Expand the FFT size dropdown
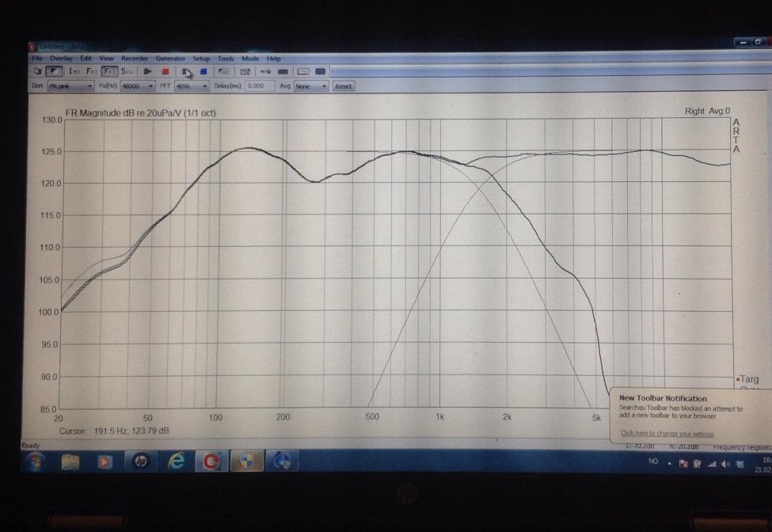 point(192,86)
